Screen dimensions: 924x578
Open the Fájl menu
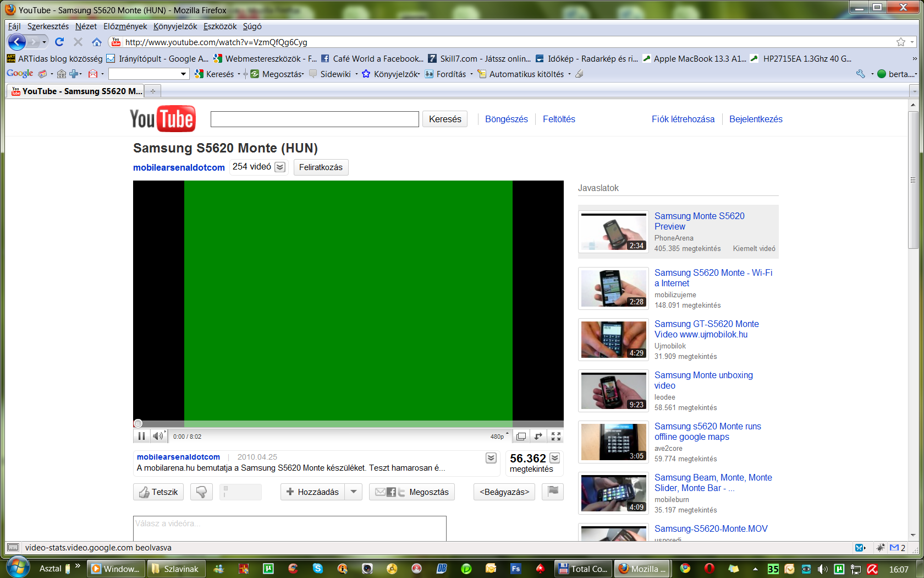[x=14, y=26]
